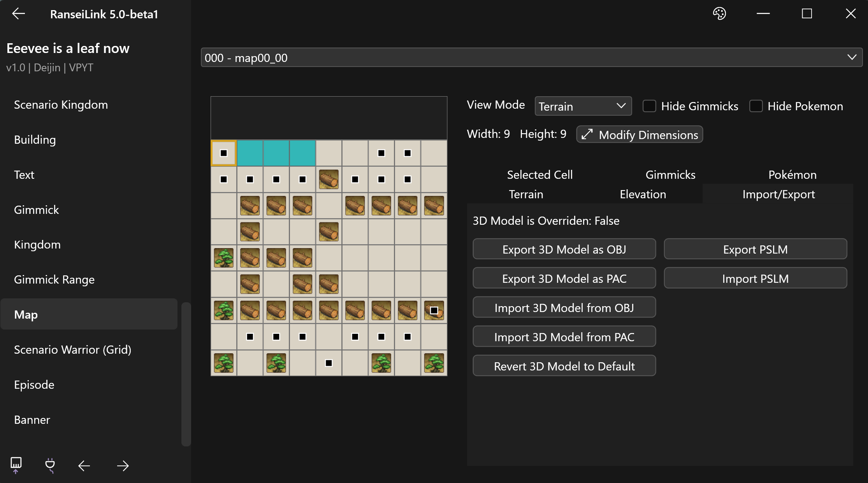Enable Hide Gimmicks checkbox

coord(649,106)
